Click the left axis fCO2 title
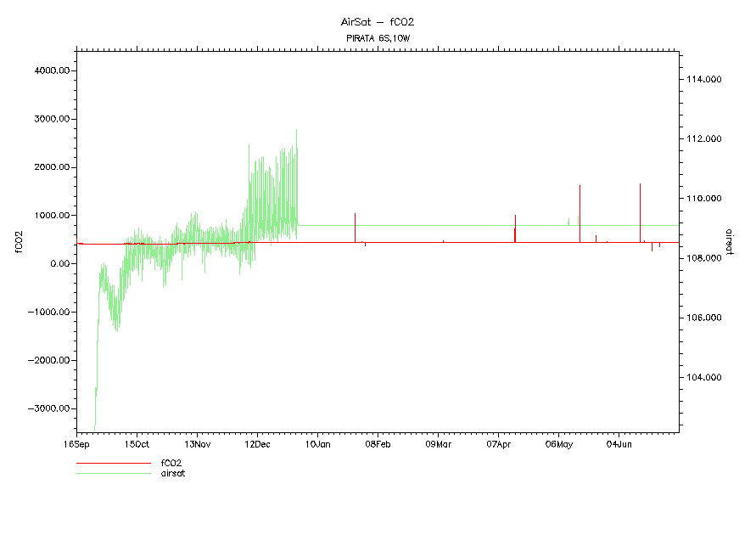Viewport: 756px width, 535px height. (x=18, y=240)
